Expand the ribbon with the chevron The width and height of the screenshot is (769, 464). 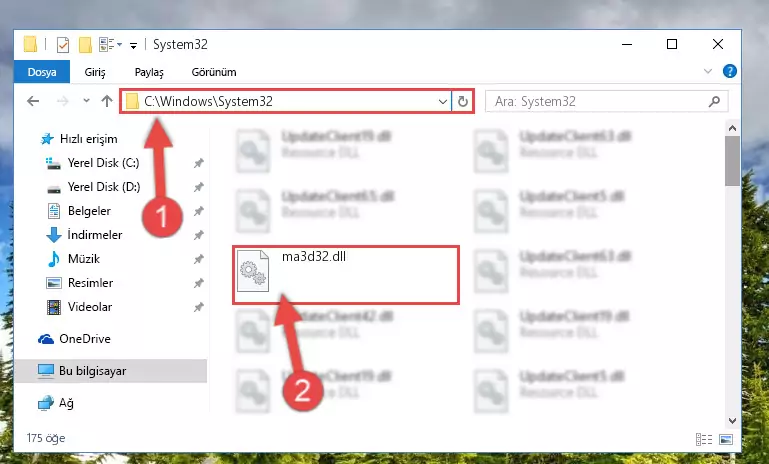708,72
